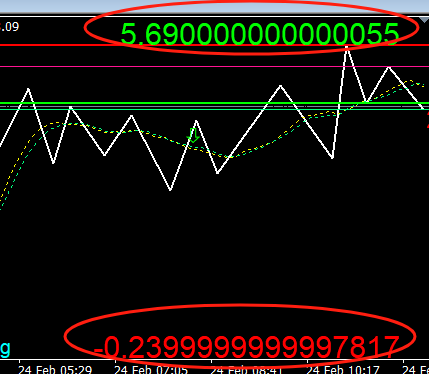The width and height of the screenshot is (429, 374).
Task: Click the chart shift triangle in the top corner
Action: pos(424,20)
